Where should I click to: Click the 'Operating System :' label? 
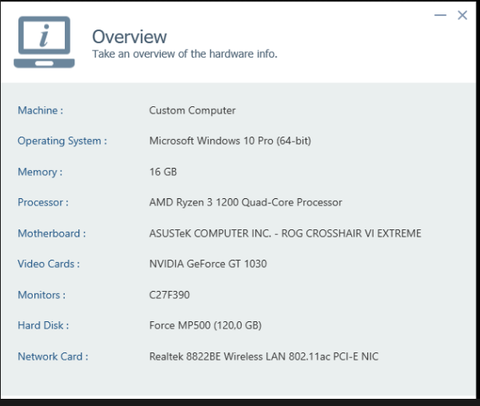62,141
